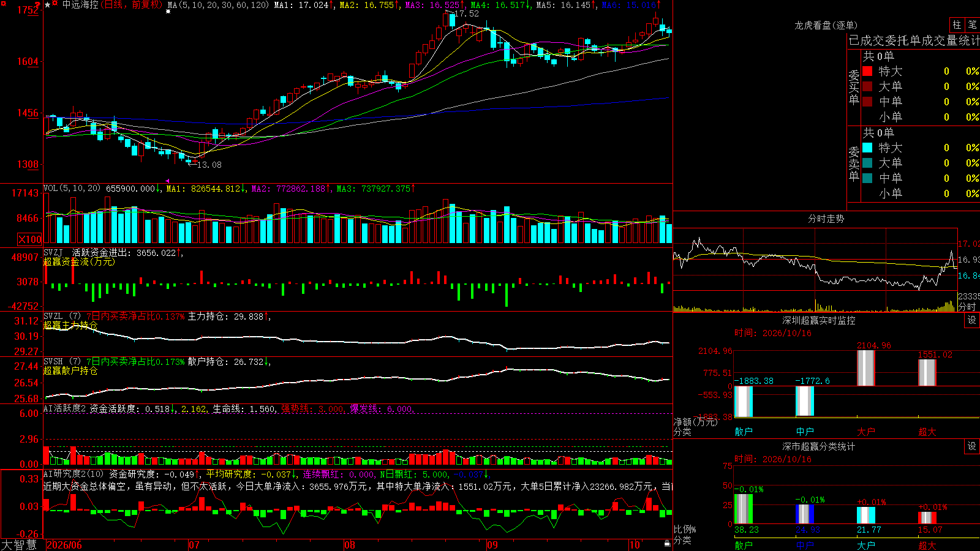Viewport: 980px width, 551px height.
Task: Switch order view to 柱 mode
Action: [957, 25]
